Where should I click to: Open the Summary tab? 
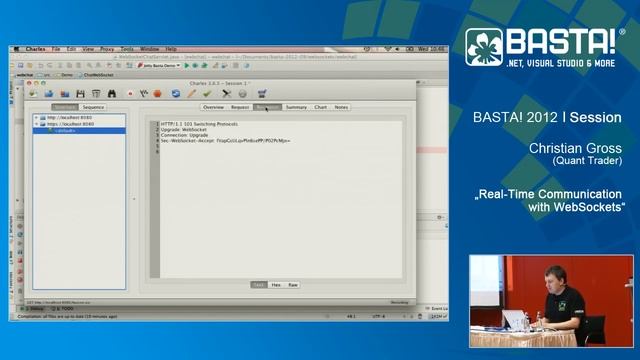pyautogui.click(x=296, y=107)
